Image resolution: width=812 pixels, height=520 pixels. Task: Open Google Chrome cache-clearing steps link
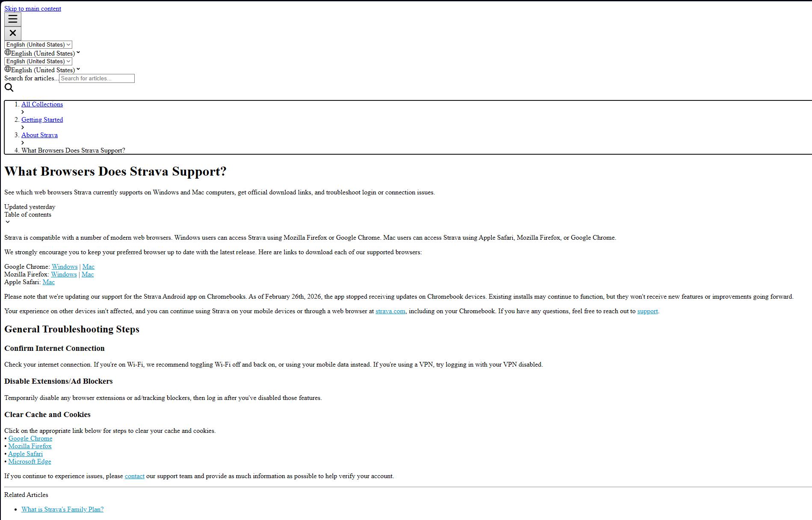tap(30, 438)
